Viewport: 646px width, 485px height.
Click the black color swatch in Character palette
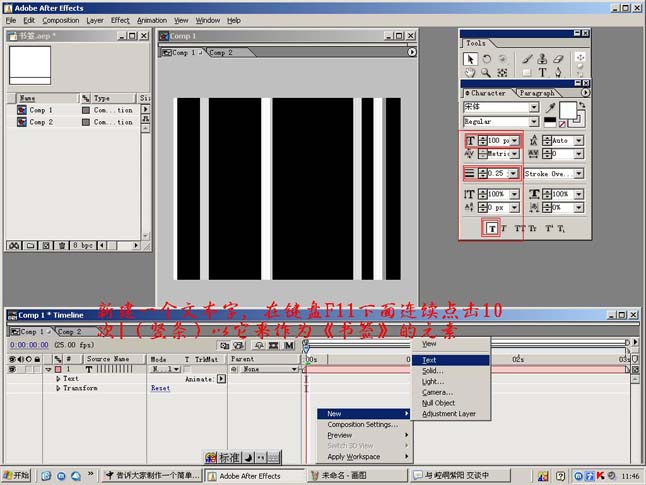pos(550,122)
